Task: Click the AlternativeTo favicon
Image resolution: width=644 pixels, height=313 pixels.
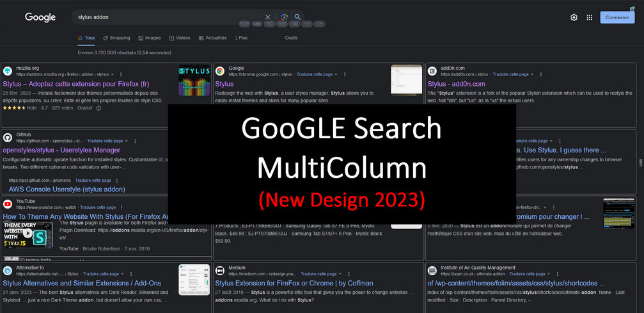Action: coord(8,271)
